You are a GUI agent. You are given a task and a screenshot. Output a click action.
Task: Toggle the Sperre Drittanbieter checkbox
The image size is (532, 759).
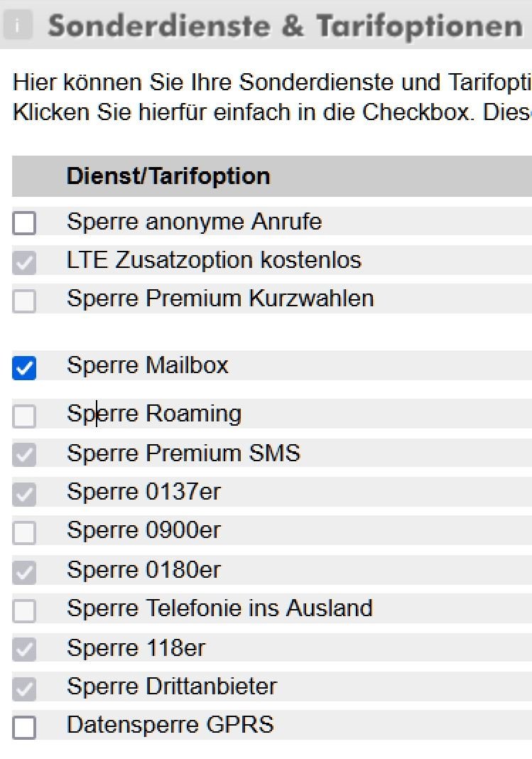pyautogui.click(x=24, y=689)
